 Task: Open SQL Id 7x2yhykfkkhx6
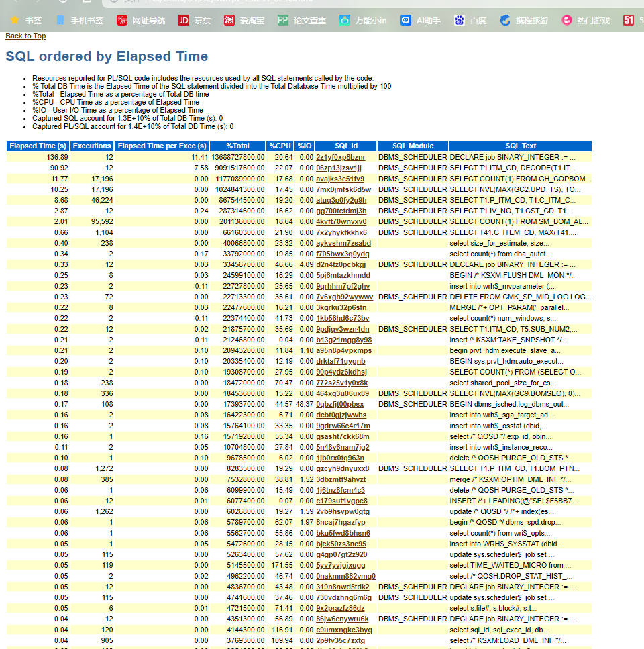pyautogui.click(x=341, y=233)
